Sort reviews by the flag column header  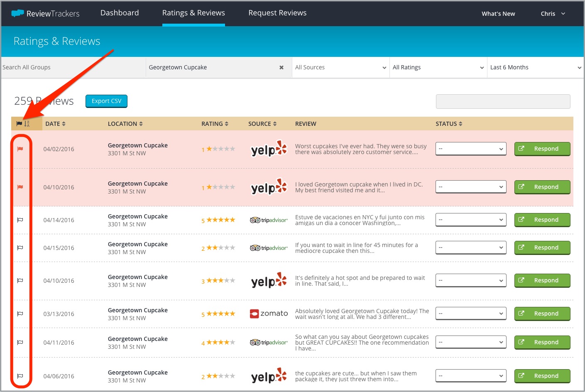coord(23,124)
